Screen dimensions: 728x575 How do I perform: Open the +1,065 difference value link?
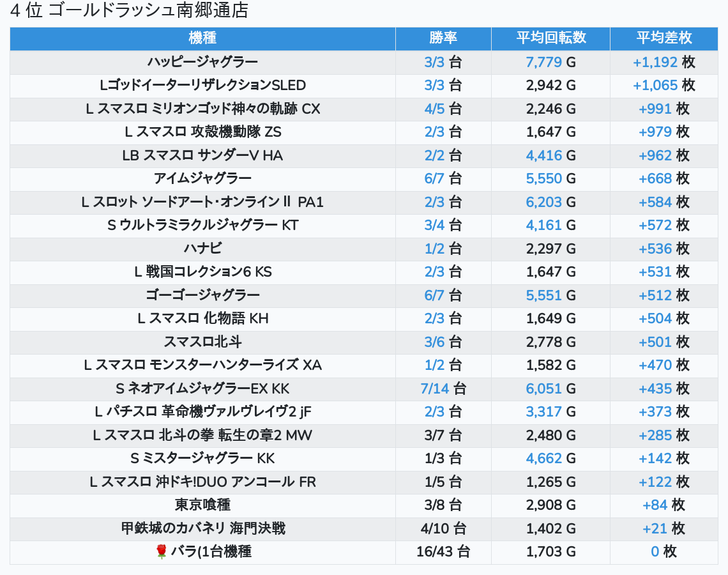655,85
